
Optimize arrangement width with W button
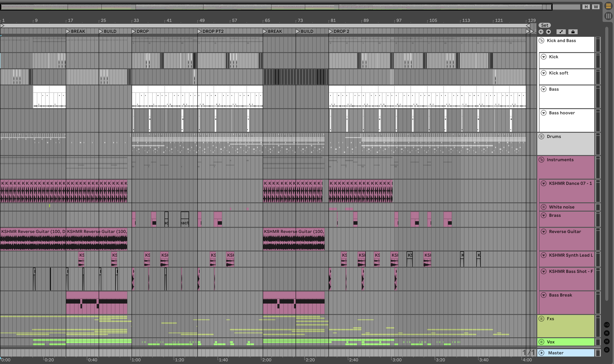coord(596,7)
